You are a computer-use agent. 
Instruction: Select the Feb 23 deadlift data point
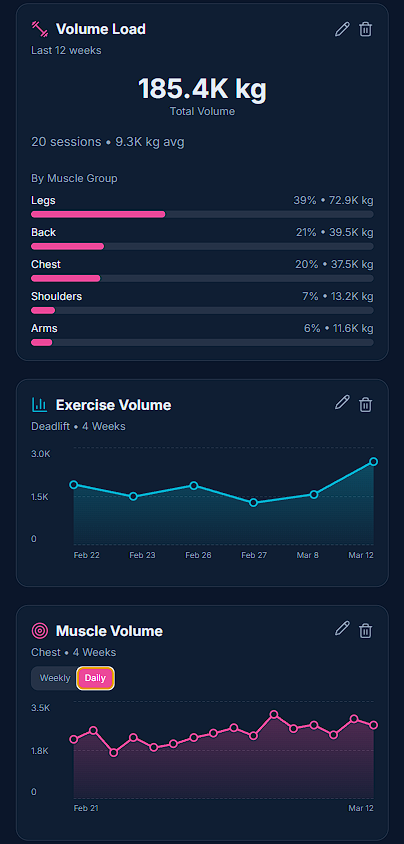pos(133,496)
